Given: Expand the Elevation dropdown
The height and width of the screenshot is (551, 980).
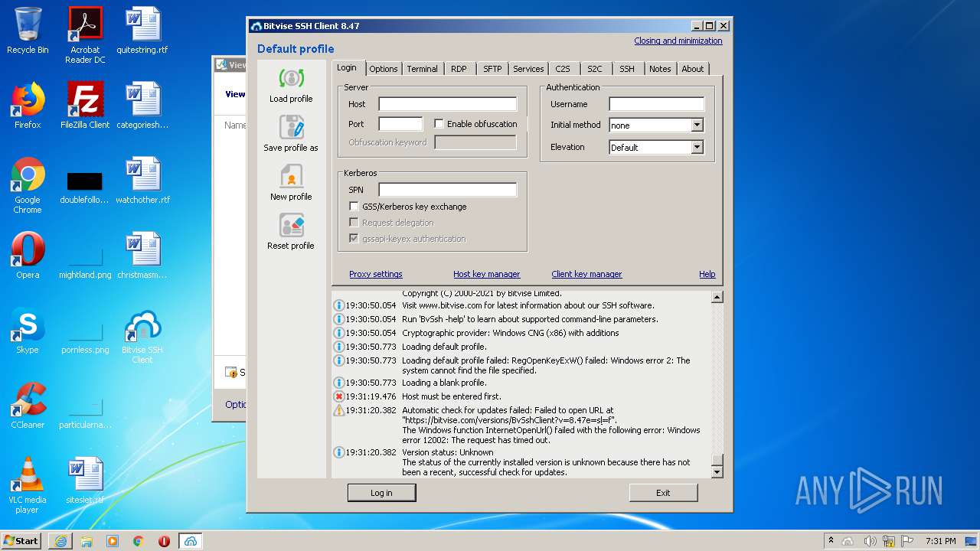Looking at the screenshot, I should 697,147.
